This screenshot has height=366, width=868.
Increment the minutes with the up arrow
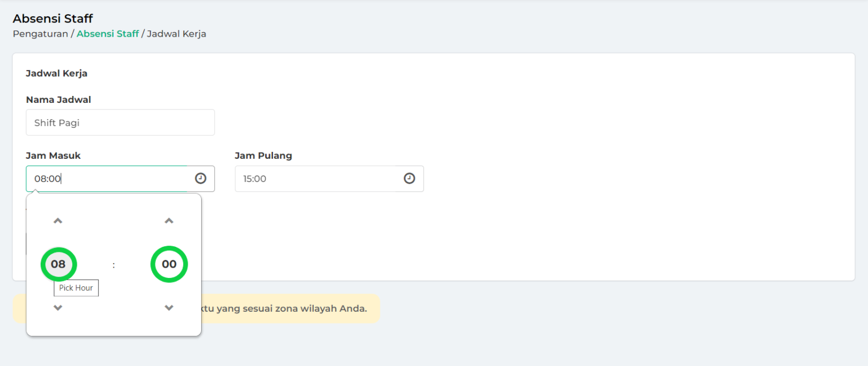click(x=168, y=220)
